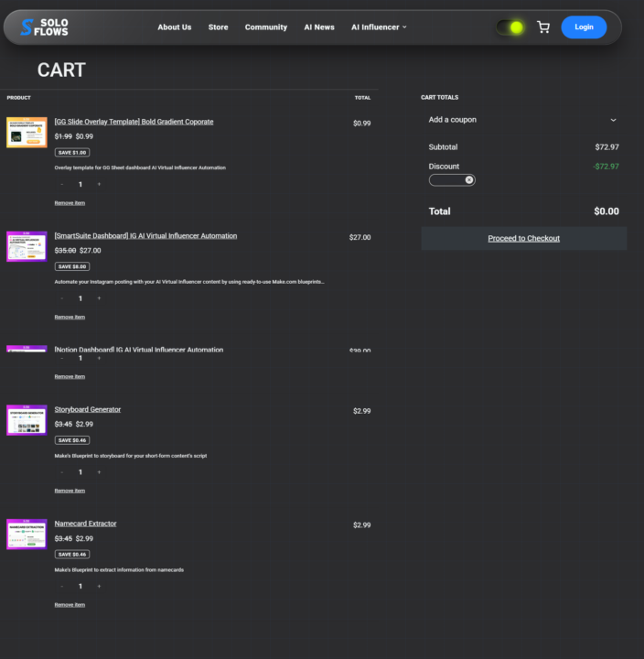The width and height of the screenshot is (644, 659).
Task: Open AI News in navigation
Action: pos(319,27)
